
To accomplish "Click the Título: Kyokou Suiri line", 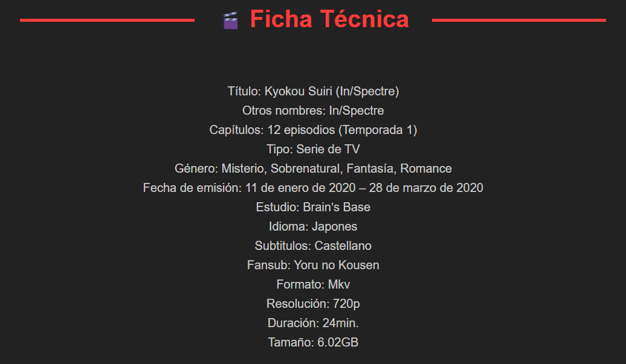I will [313, 92].
